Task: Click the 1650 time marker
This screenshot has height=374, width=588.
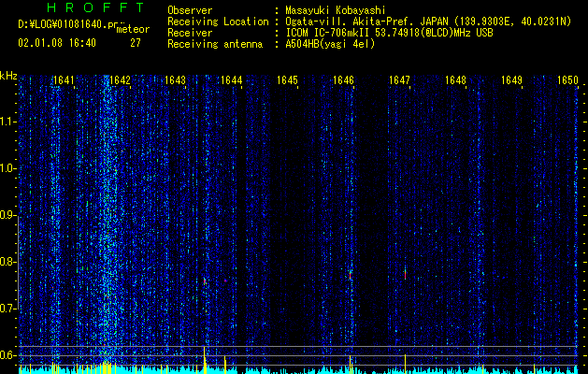Action: pyautogui.click(x=567, y=80)
